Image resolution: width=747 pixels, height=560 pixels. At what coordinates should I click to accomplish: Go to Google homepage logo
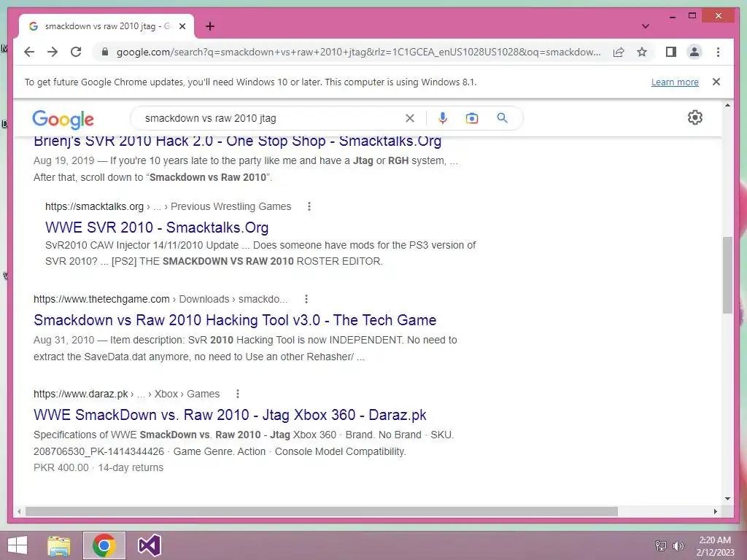click(x=63, y=119)
